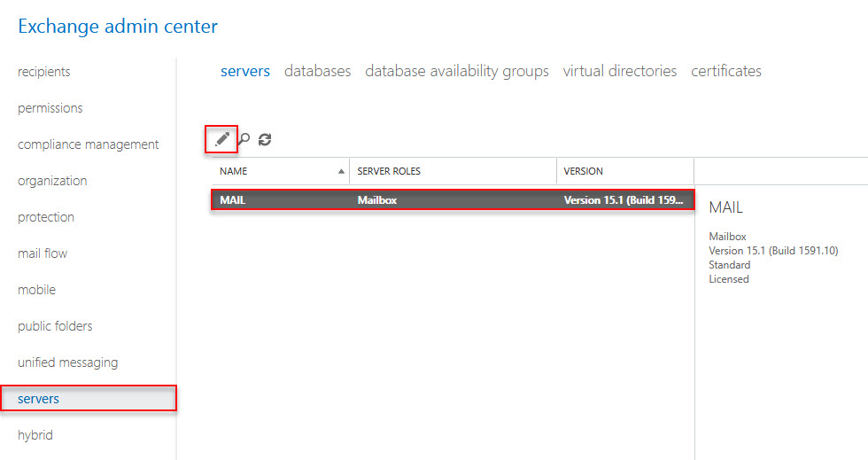Open the virtual directories tab
868x460 pixels.
[x=619, y=71]
